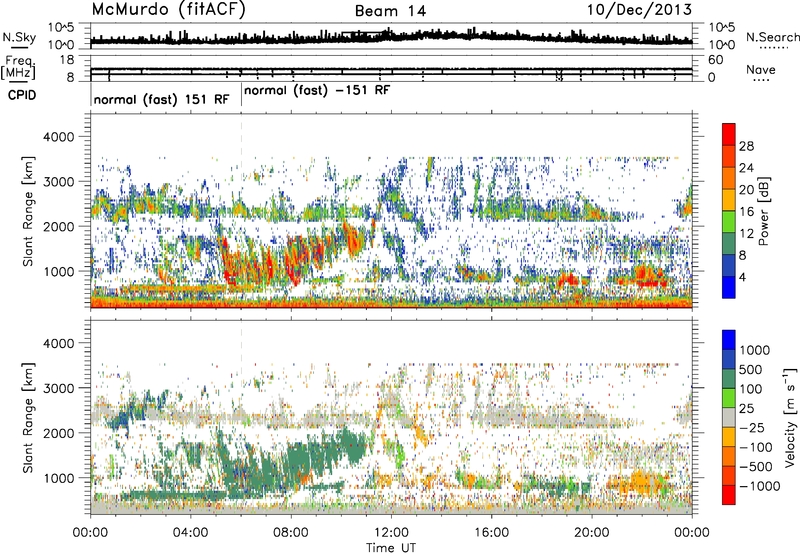
Task: Click the CPID change marker line at 06:00
Action: tap(241, 94)
